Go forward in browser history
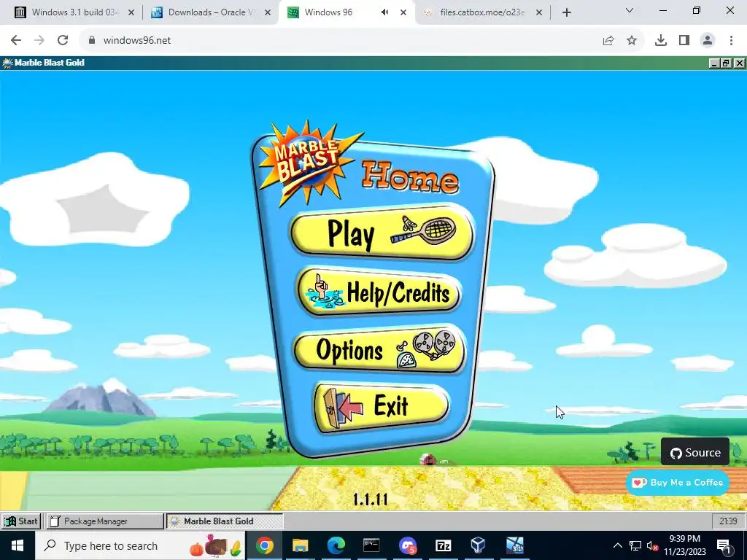Image resolution: width=747 pixels, height=560 pixels. 39,40
